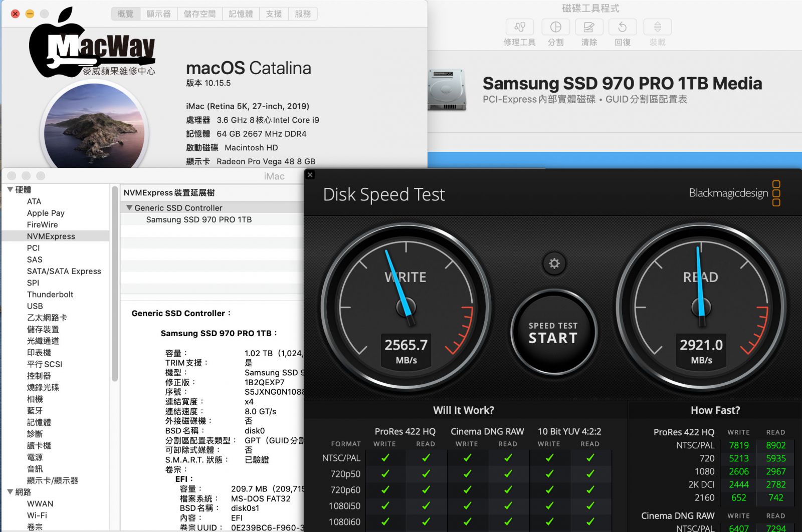Select 印表機 in the sidebar
Viewport: 802px width, 532px height.
tap(39, 352)
